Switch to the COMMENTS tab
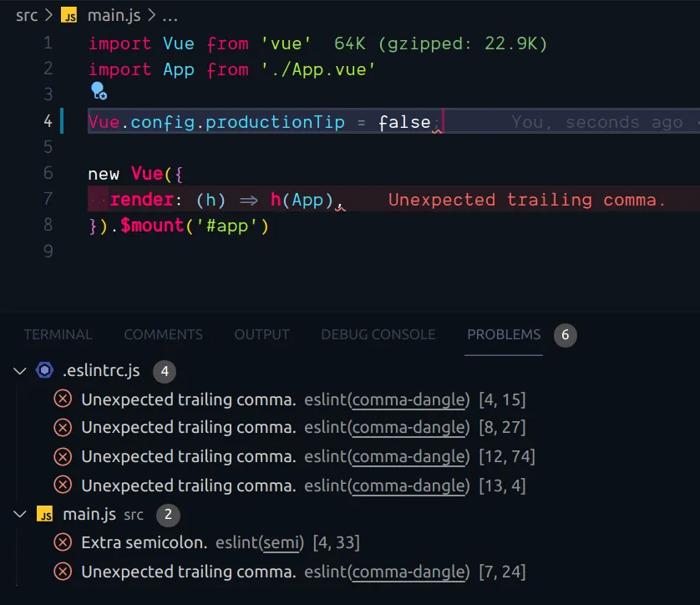This screenshot has width=700, height=605. pyautogui.click(x=164, y=334)
